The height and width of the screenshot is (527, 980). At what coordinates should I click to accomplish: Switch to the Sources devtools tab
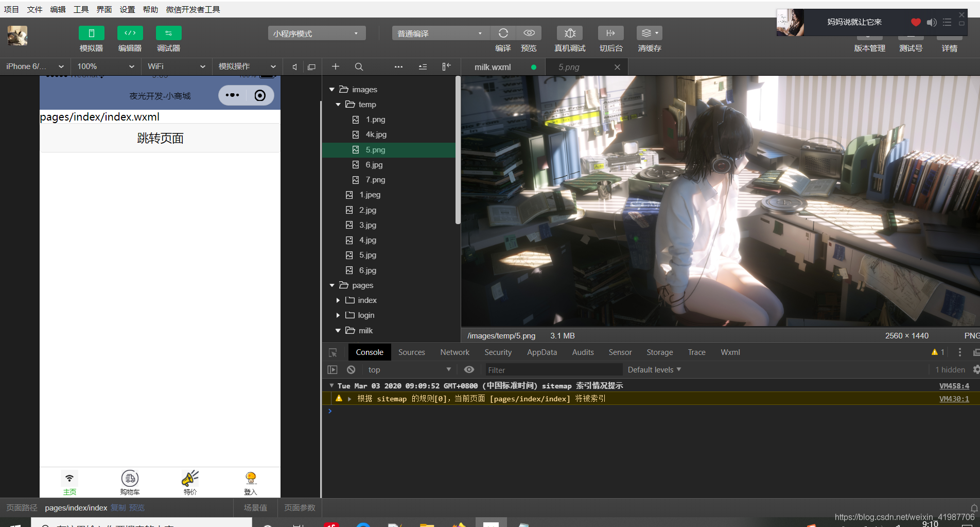[412, 352]
